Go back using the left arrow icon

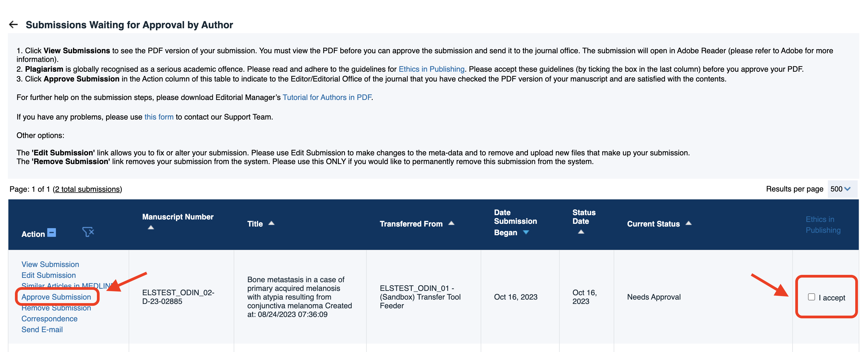(13, 25)
